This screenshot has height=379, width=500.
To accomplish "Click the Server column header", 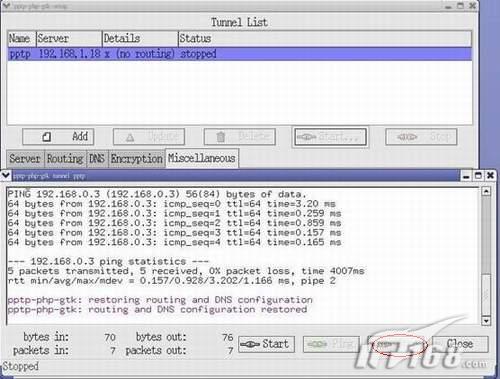I will click(69, 38).
